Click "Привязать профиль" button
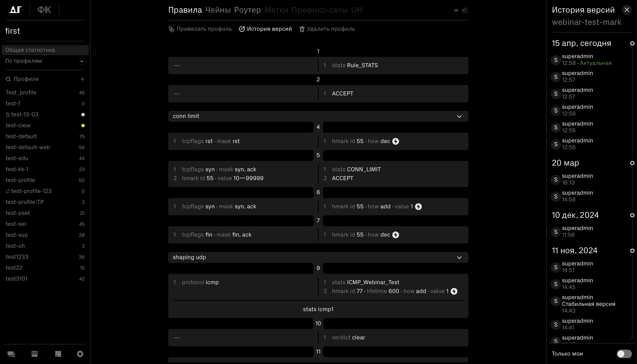Viewport: 637px width, 364px height. [x=200, y=29]
